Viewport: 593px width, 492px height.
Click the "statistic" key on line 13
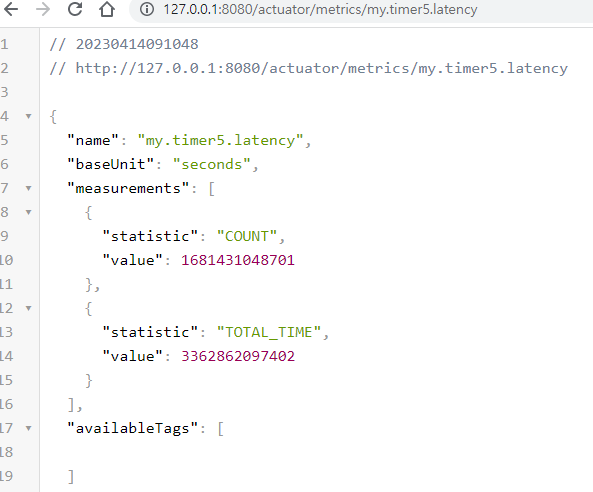pyautogui.click(x=150, y=332)
